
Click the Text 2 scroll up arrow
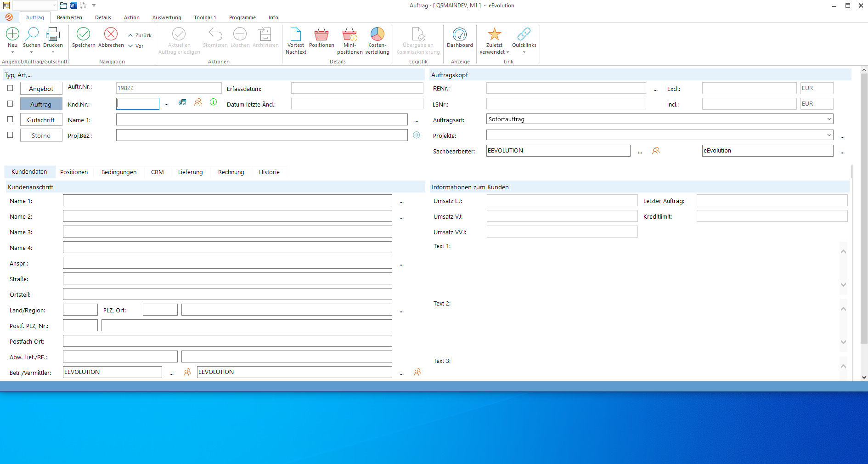tap(843, 309)
